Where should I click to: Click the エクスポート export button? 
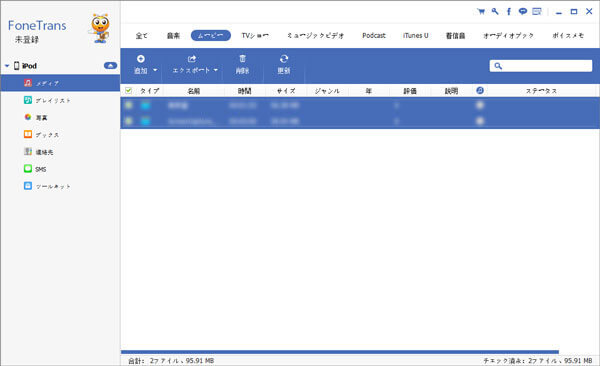coord(191,65)
